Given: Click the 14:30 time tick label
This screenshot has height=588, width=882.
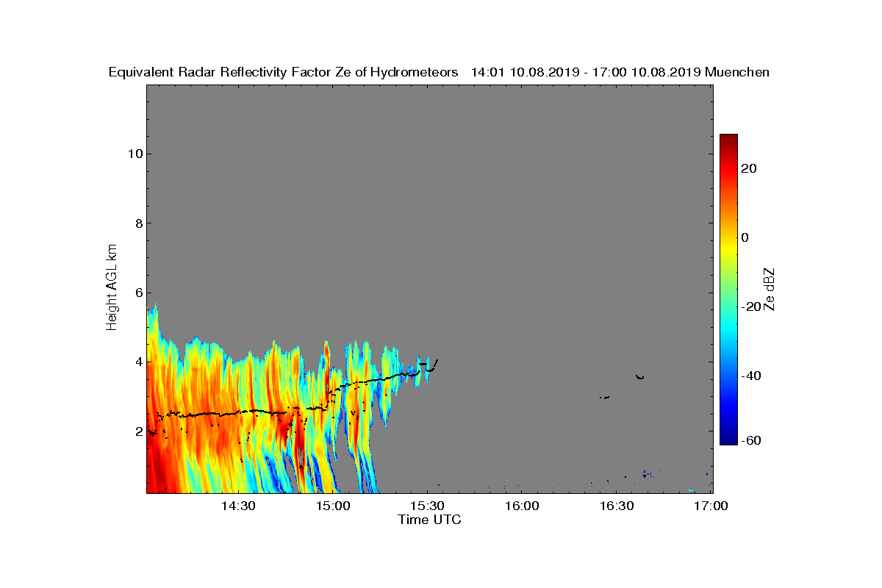Looking at the screenshot, I should coord(238,506).
